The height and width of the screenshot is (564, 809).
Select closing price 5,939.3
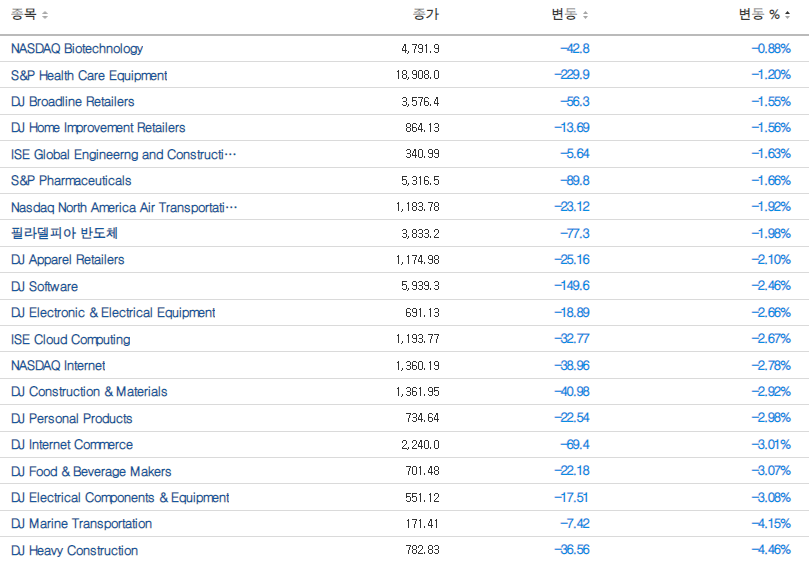[x=420, y=286]
